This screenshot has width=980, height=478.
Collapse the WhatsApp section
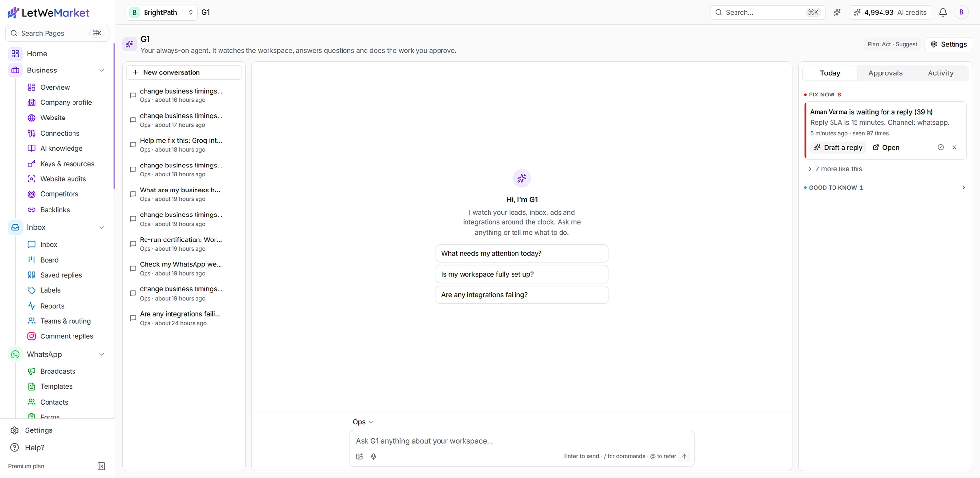[102, 354]
